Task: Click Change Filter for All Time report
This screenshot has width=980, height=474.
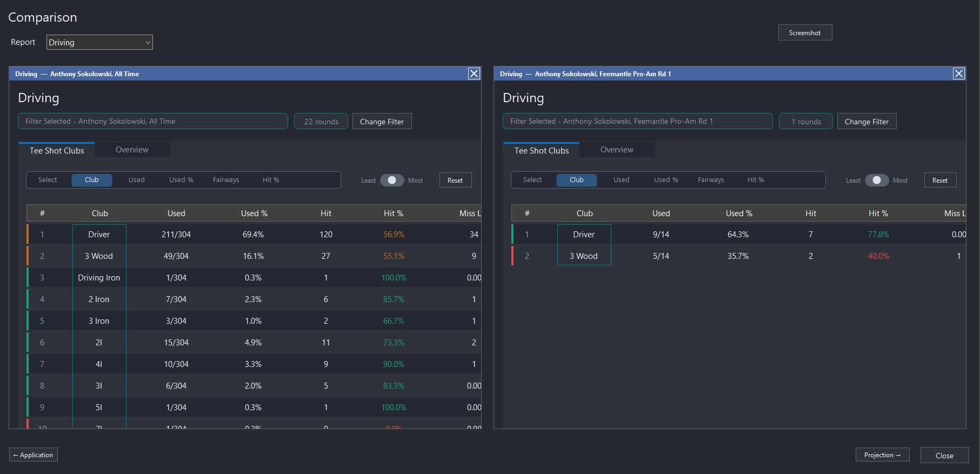Action: (x=382, y=122)
